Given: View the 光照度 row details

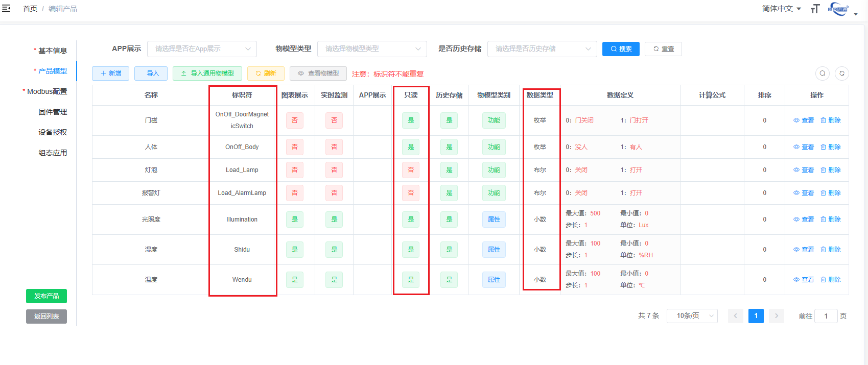Looking at the screenshot, I should tap(804, 220).
